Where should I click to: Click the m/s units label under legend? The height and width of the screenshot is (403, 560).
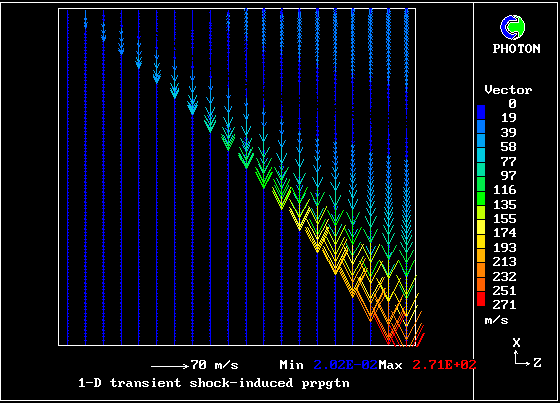496,320
